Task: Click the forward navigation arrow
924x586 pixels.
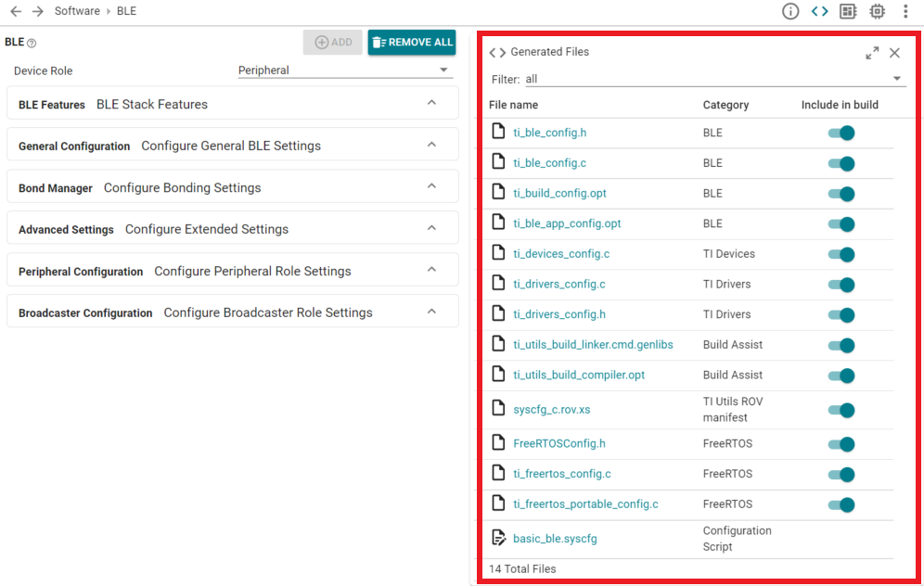Action: 37,11
